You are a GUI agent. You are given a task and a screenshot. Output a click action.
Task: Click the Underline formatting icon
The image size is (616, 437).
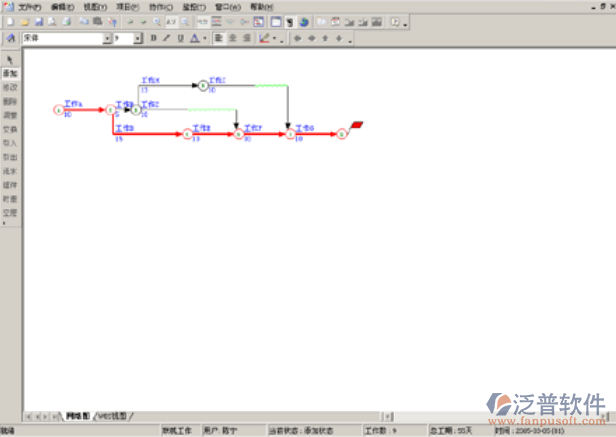click(x=180, y=39)
